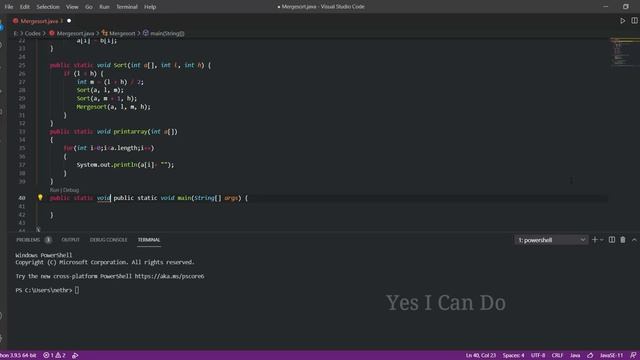Open the Run menu
The width and height of the screenshot is (640, 360).
tap(104, 7)
